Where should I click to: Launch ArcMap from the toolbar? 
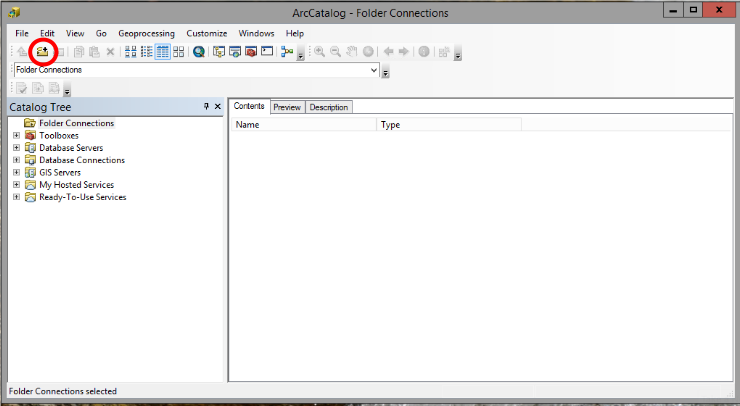(199, 51)
